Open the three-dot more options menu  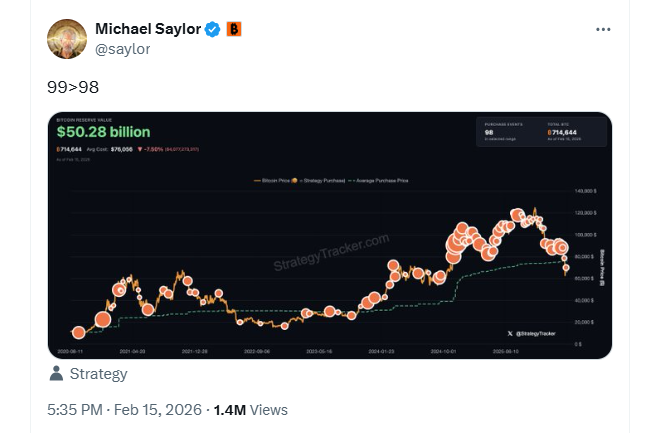click(603, 30)
